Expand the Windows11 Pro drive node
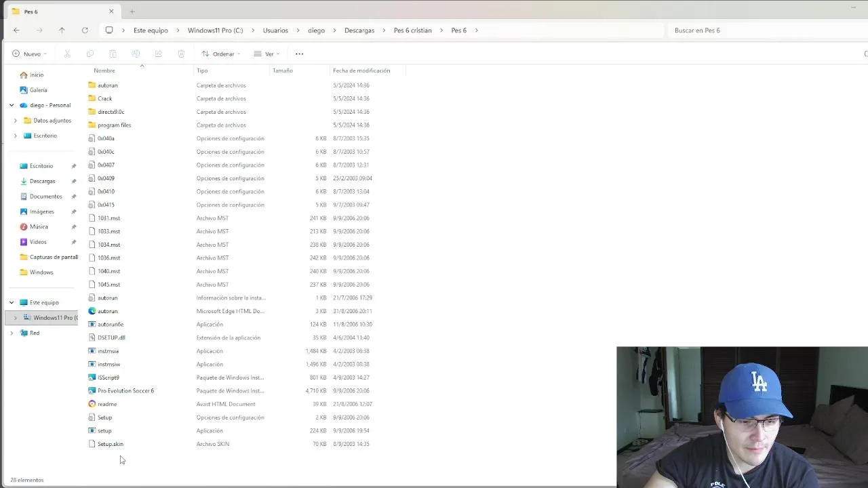 (16, 318)
